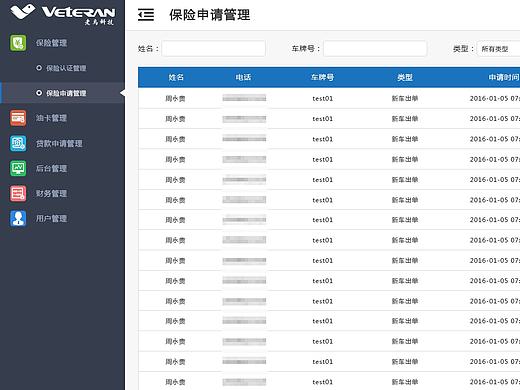This screenshot has height=390, width=520.
Task: Click the Veteran logo in the sidebar
Action: (63, 14)
